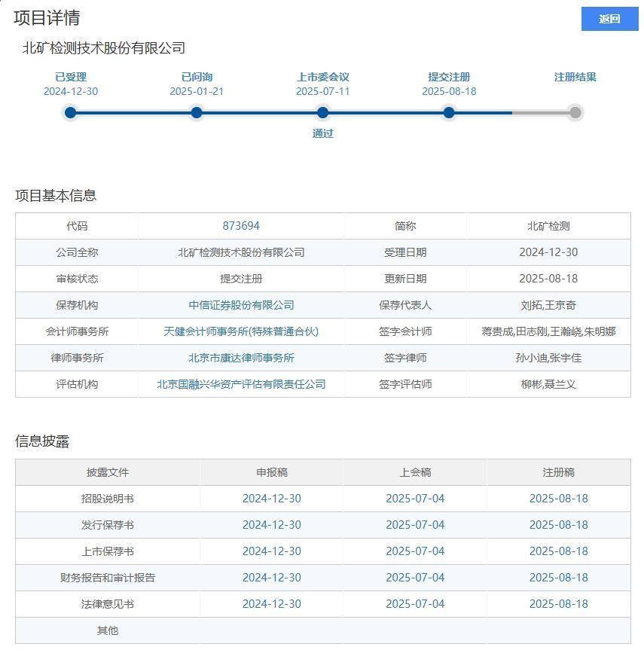Viewport: 644px width, 653px height.
Task: Open 财务报告和审计报告 注册稿 link
Action: 559,578
